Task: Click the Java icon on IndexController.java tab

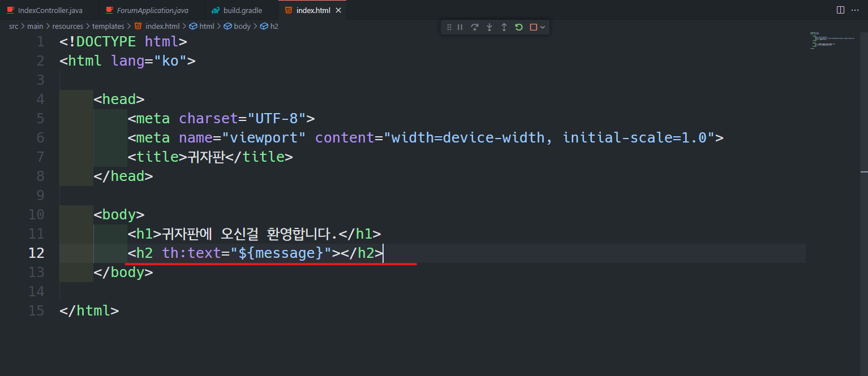Action: click(10, 10)
